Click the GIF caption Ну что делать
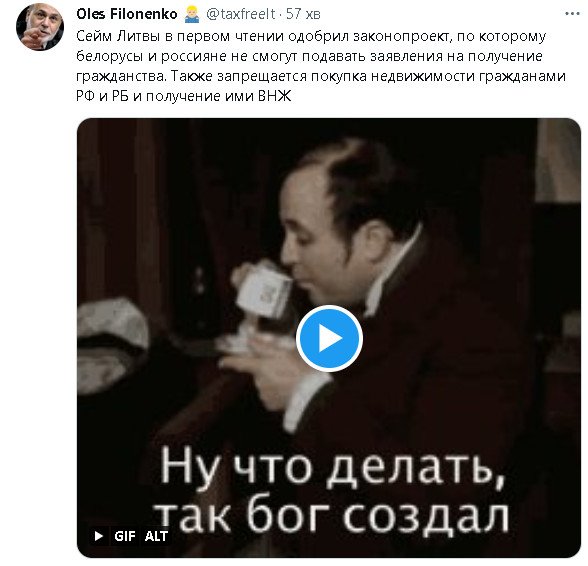This screenshot has height=566, width=588. (x=332, y=469)
